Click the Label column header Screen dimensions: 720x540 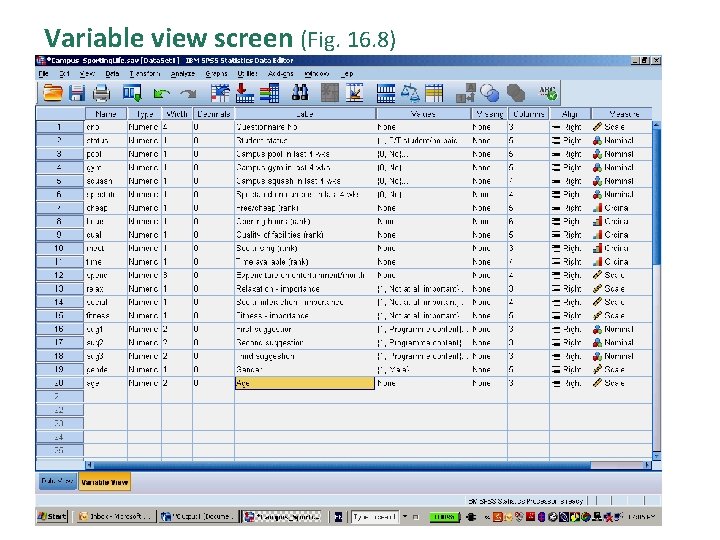[x=305, y=114]
